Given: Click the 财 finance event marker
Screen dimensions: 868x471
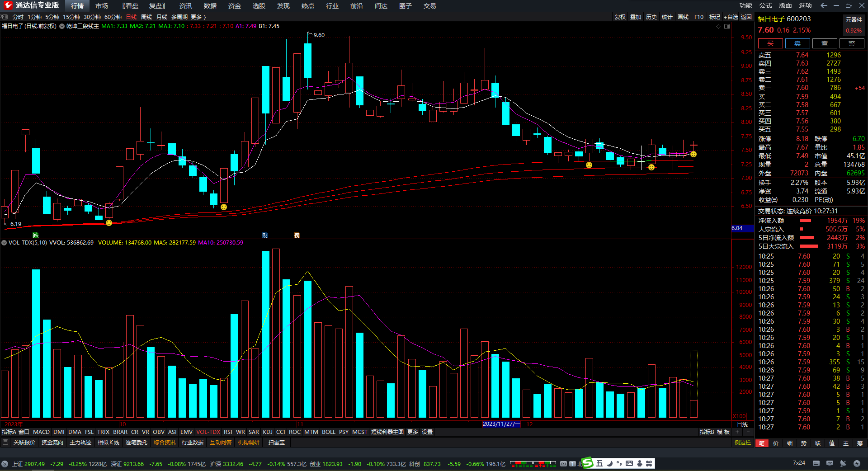Looking at the screenshot, I should coord(265,235).
